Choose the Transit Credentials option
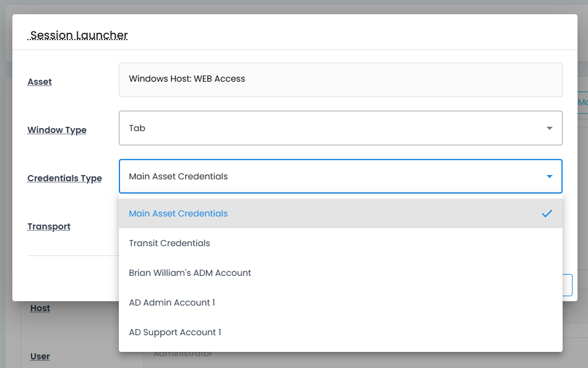Viewport: 588px width, 368px height. click(x=170, y=243)
